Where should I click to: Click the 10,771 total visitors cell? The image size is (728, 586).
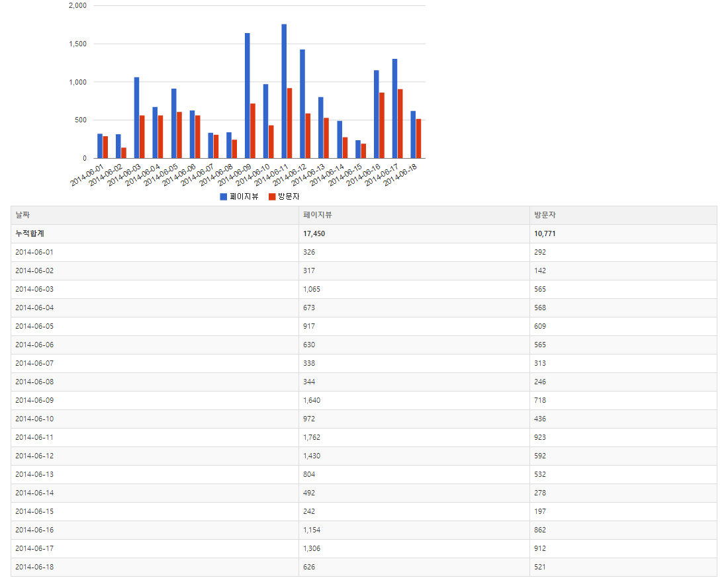point(545,233)
